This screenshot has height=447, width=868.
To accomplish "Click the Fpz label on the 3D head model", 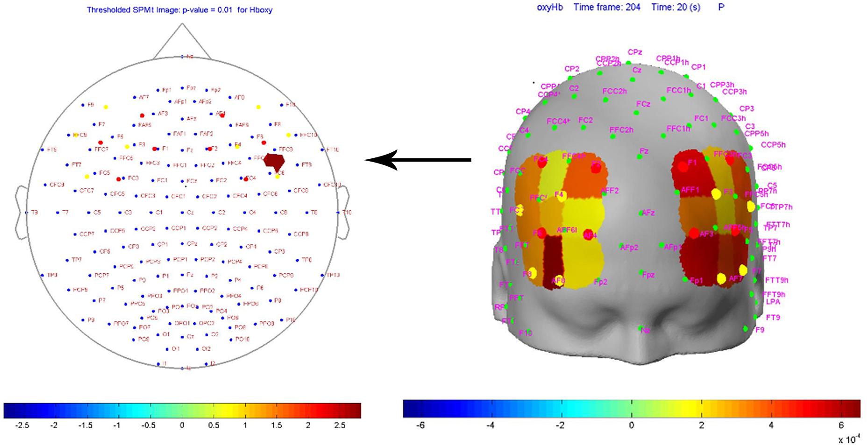I will (x=648, y=275).
